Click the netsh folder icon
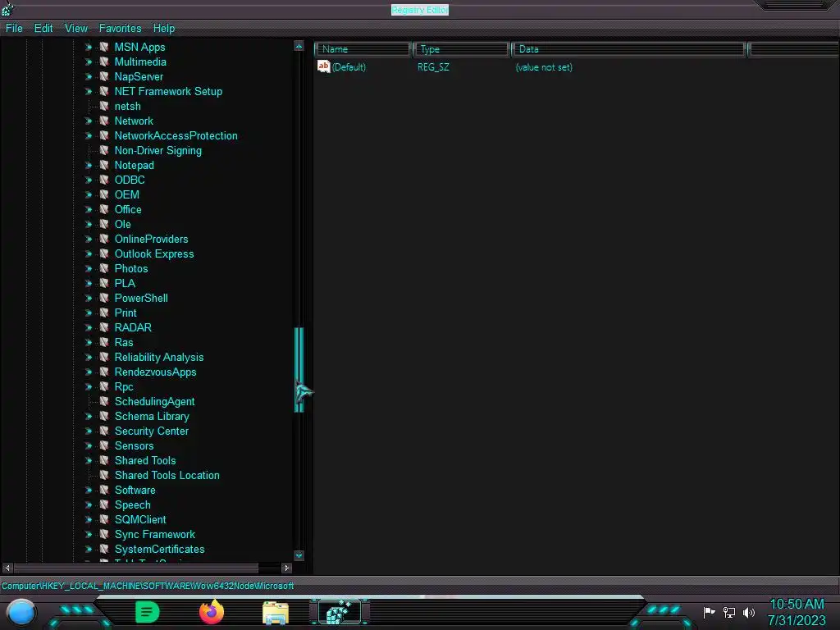Viewport: 840px width, 630px height. click(104, 106)
